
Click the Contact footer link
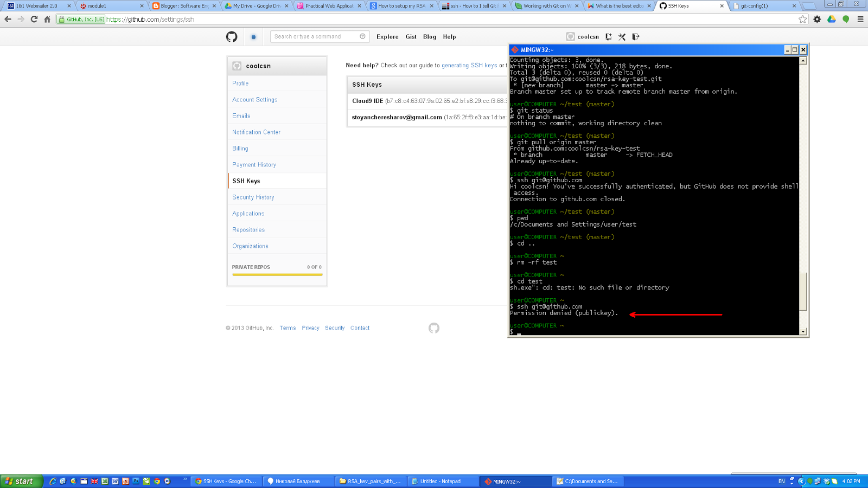360,328
